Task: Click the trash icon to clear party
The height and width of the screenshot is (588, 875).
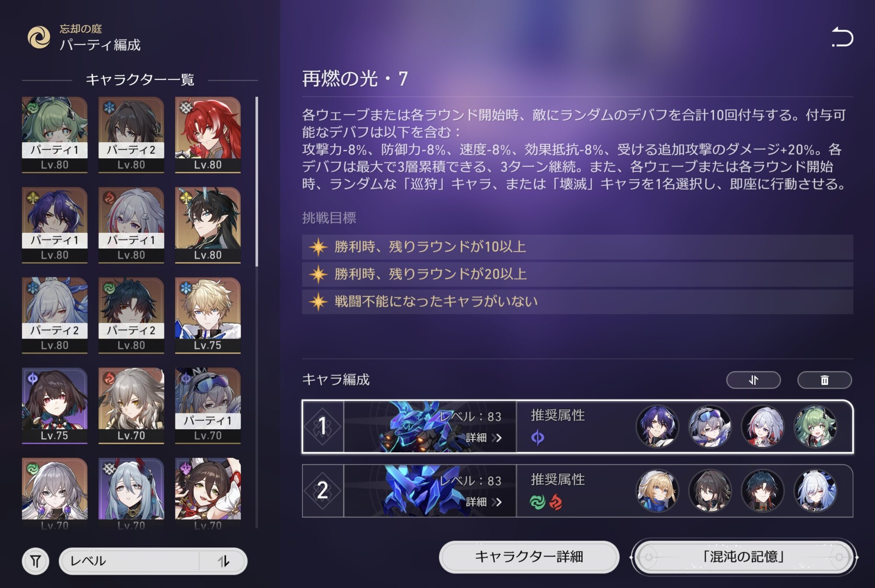Action: click(824, 380)
